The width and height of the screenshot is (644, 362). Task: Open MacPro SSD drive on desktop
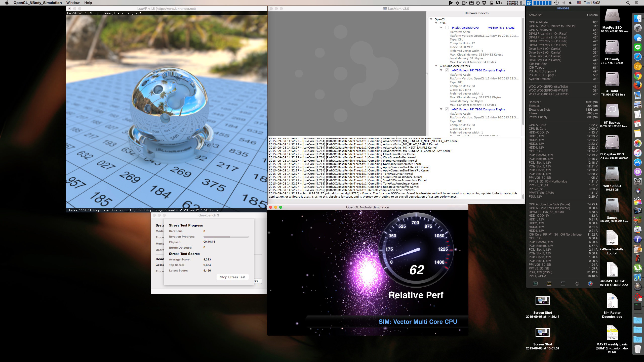(x=612, y=16)
